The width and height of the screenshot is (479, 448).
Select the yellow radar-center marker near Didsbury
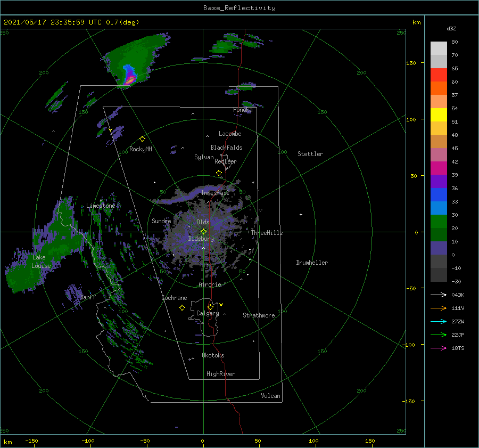point(203,232)
